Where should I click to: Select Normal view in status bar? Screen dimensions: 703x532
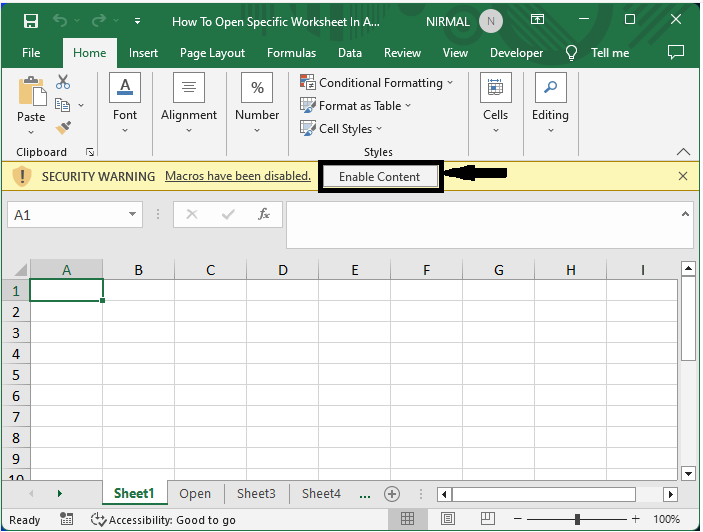(408, 519)
